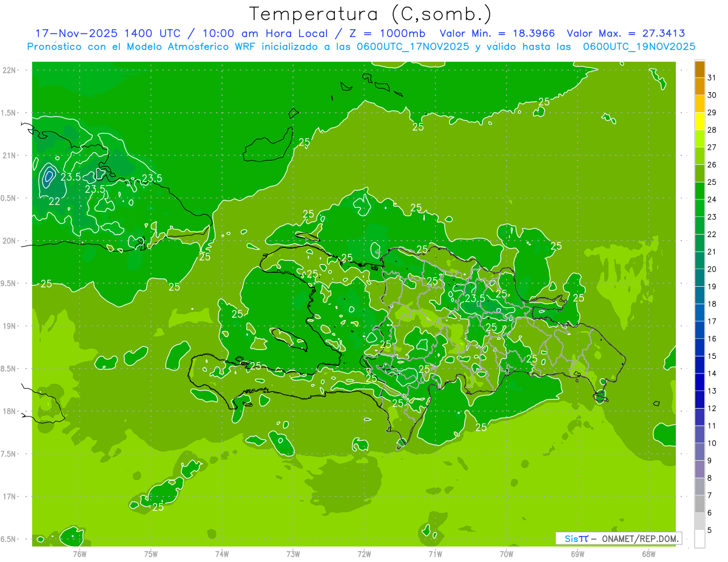Image resolution: width=728 pixels, height=562 pixels.
Task: Click the "Valor Min. = 18.3966" readout
Action: pos(497,33)
